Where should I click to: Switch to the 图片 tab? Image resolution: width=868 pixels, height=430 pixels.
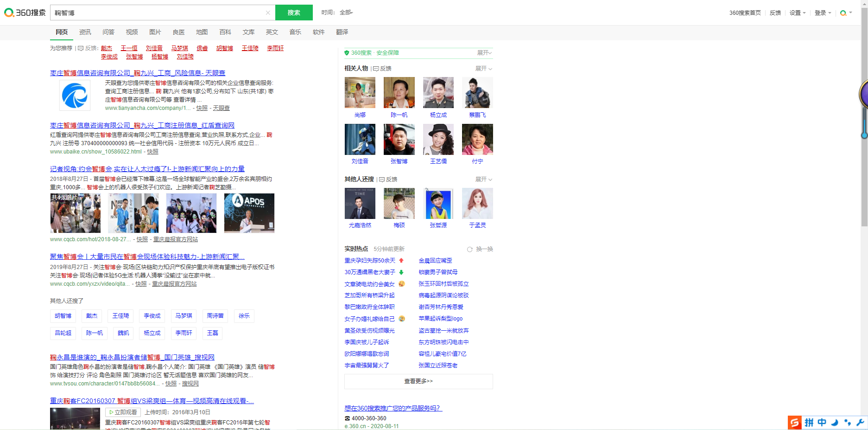click(x=155, y=32)
